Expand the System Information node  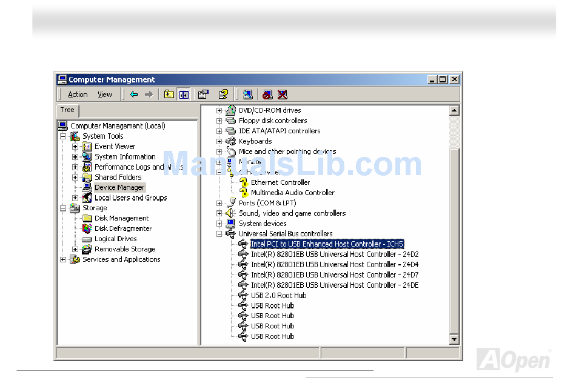(x=75, y=157)
